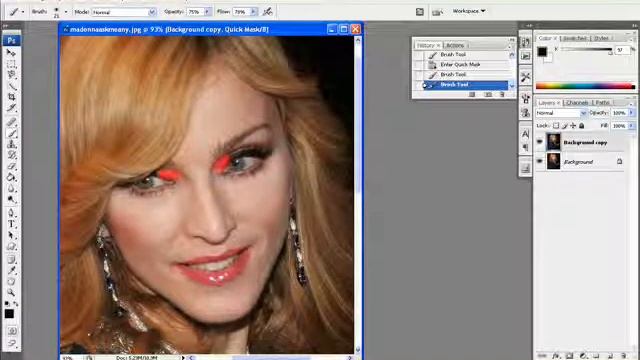Create new snapshot in History panel

click(x=488, y=95)
